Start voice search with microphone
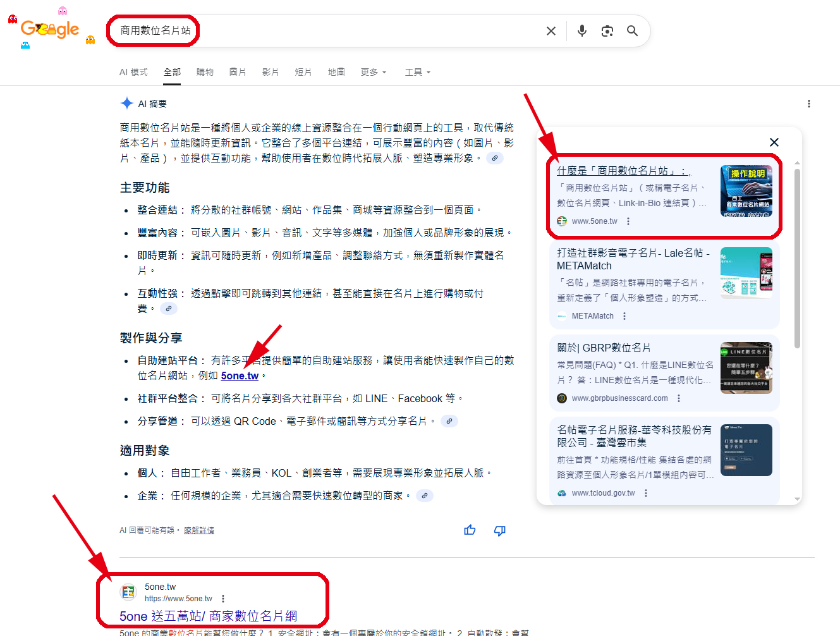This screenshot has height=636, width=840. coord(581,31)
